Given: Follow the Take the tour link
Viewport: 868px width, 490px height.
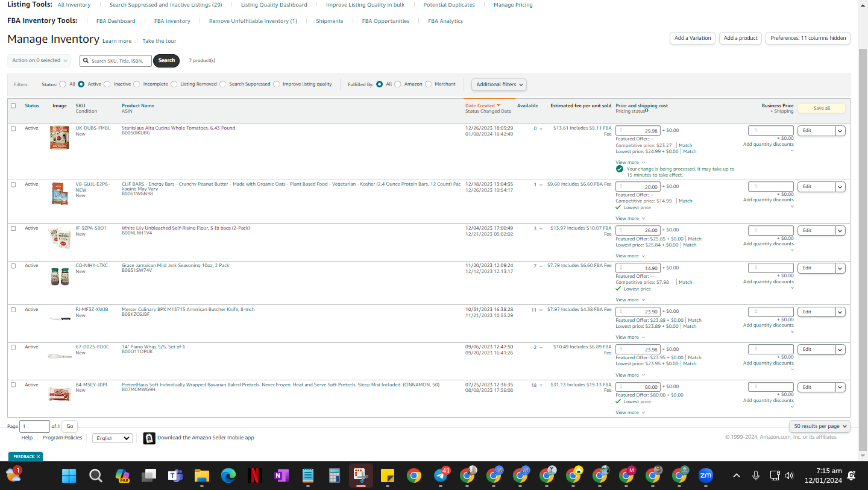Looking at the screenshot, I should tap(159, 41).
